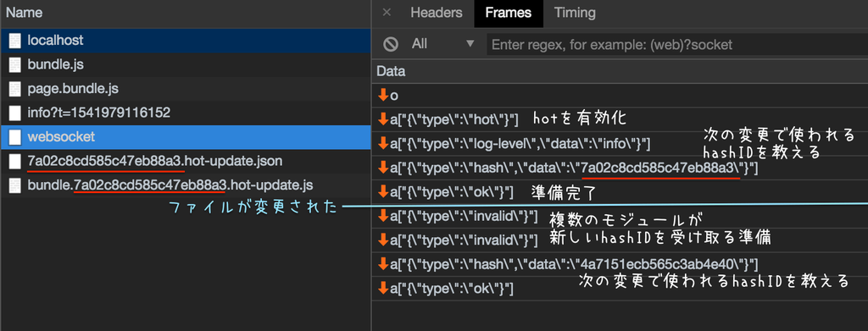Close the request details panel
The height and width of the screenshot is (331, 868).
387,13
